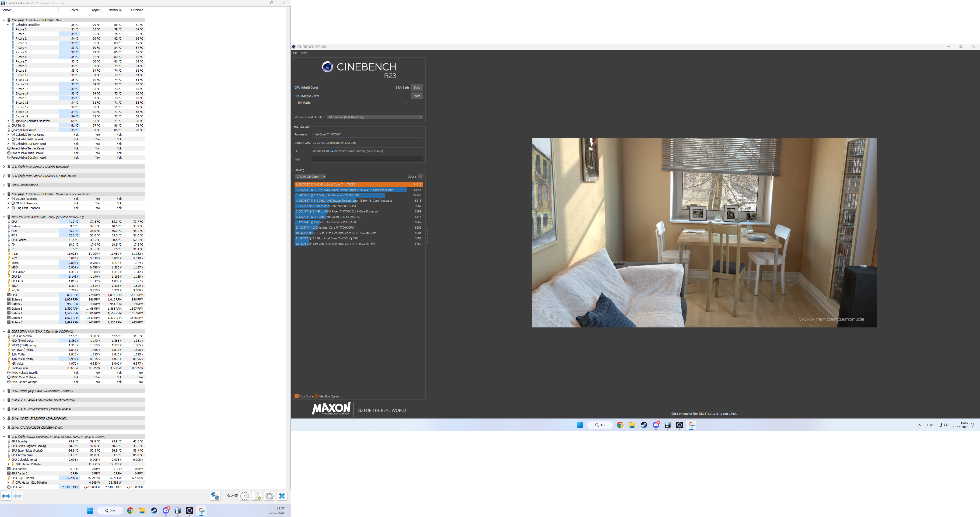Screen dimensions: 980x517
Task: Open File Explorer in the taskbar under HWiNFO
Action: point(142,511)
